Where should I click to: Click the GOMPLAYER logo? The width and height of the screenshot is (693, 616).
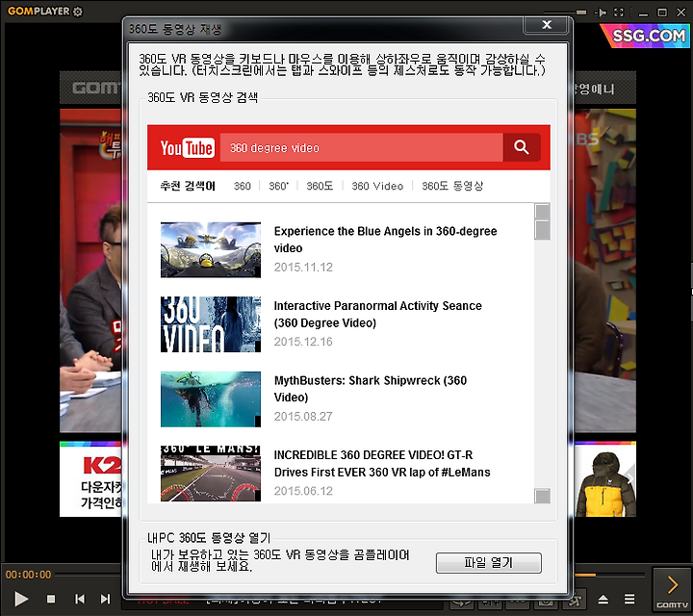coord(38,12)
